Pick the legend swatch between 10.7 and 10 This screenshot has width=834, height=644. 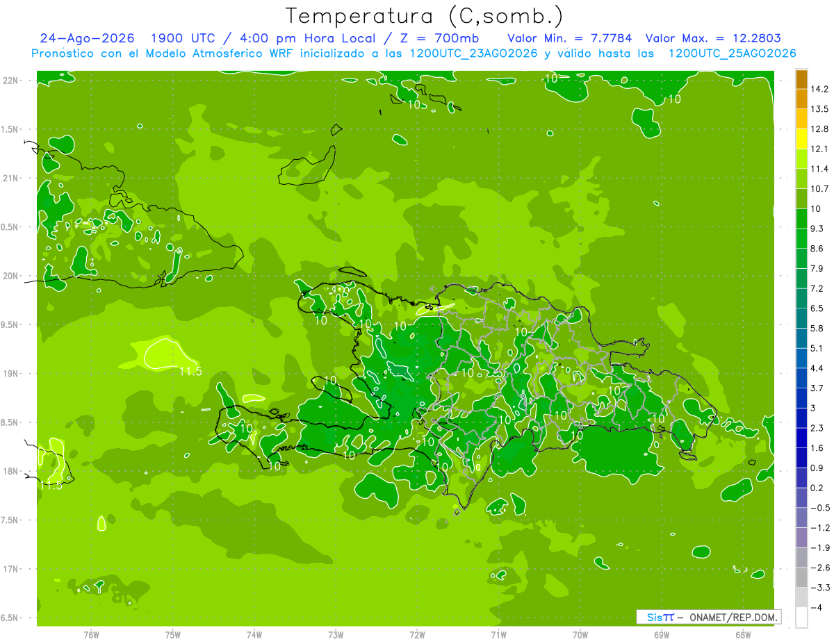tap(801, 199)
